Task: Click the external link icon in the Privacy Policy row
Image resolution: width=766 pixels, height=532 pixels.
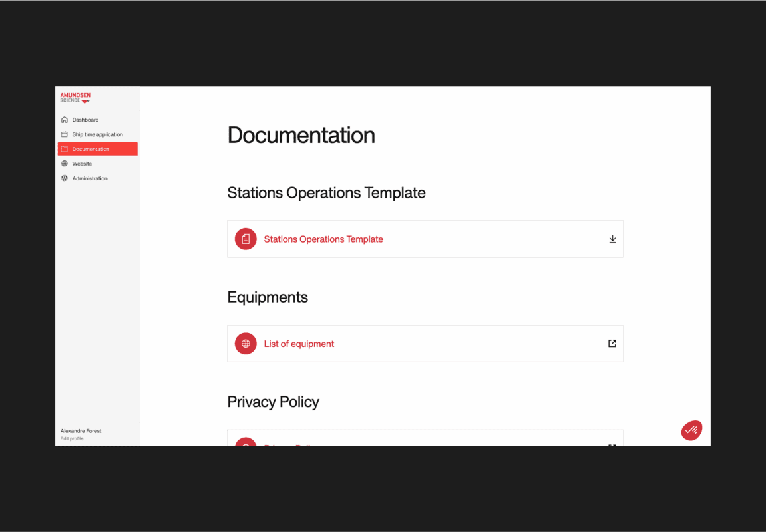Action: point(612,444)
